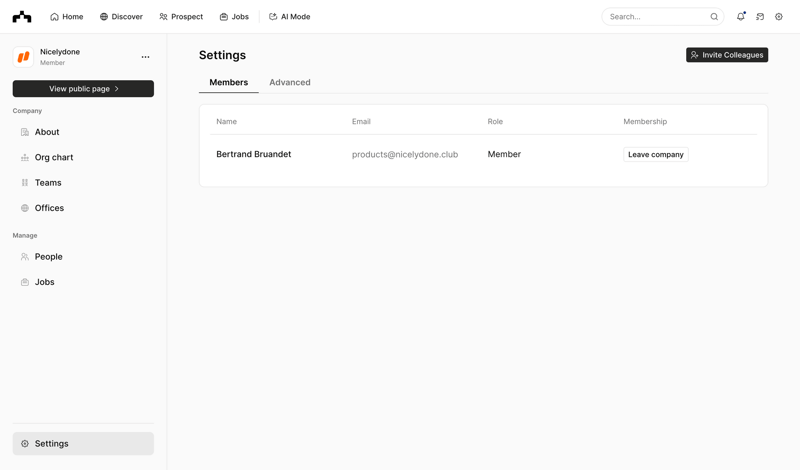This screenshot has width=800, height=470.
Task: Open the messages chat icon
Action: (760, 17)
